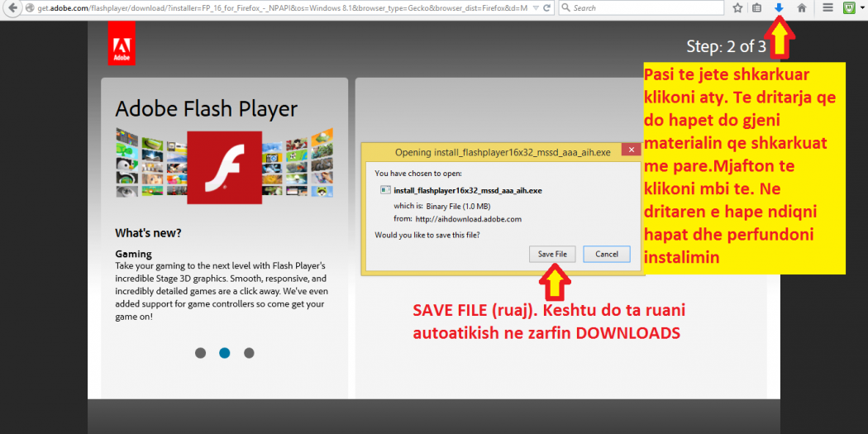The height and width of the screenshot is (434, 868).
Task: Click the source text http://aihdownload.adobe.com
Action: (469, 219)
